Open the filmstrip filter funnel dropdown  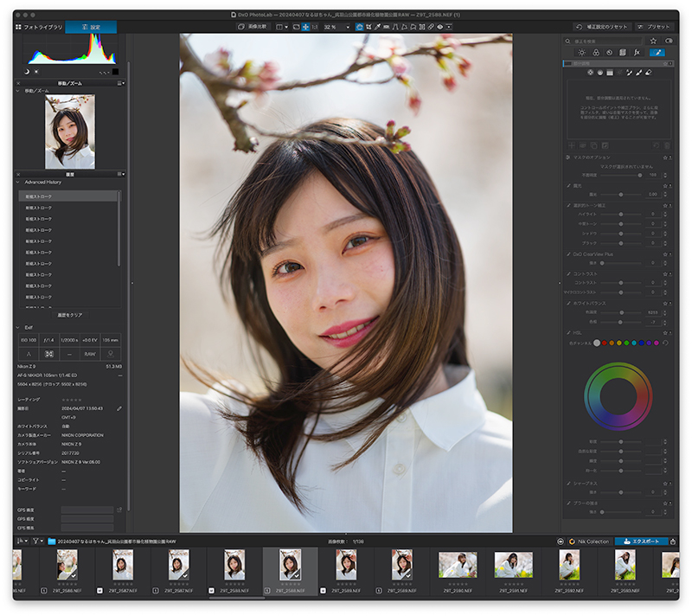click(x=37, y=542)
